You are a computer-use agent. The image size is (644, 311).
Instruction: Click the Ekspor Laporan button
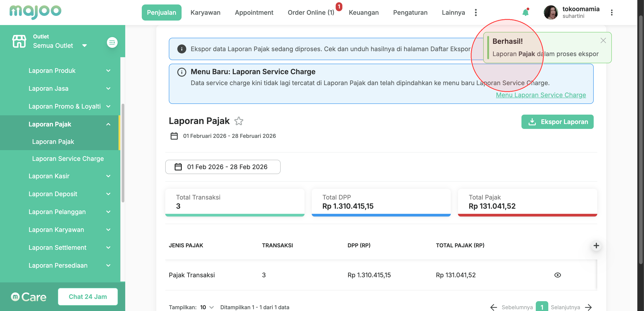tap(557, 122)
